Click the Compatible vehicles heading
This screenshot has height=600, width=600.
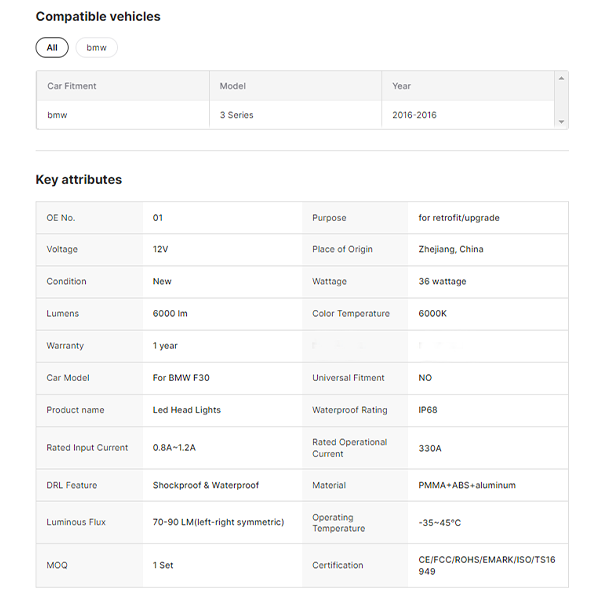[x=98, y=16]
